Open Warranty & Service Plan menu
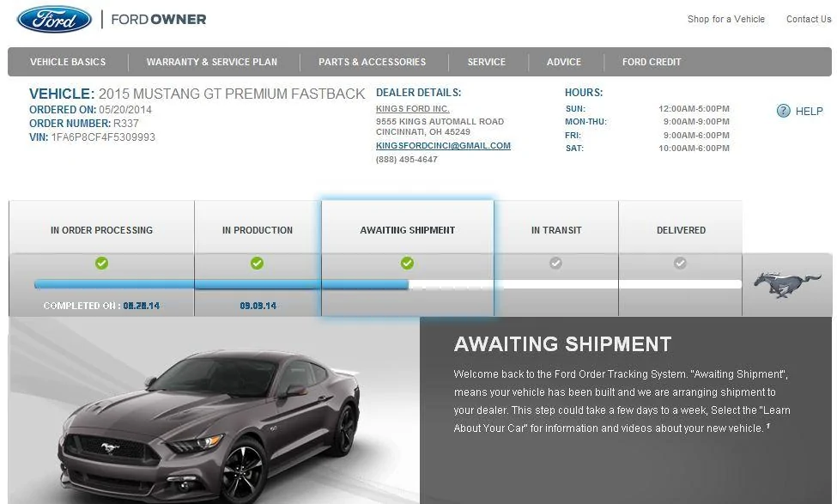Viewport: 837px width, 504px height. (212, 62)
